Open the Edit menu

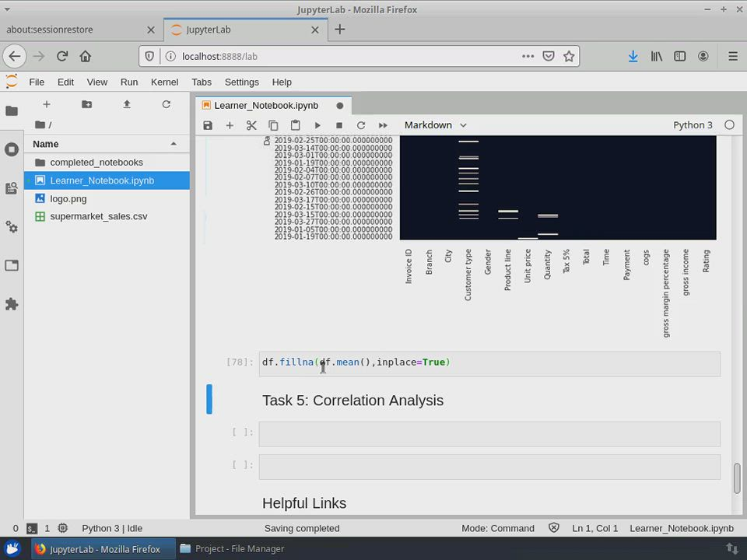[65, 82]
